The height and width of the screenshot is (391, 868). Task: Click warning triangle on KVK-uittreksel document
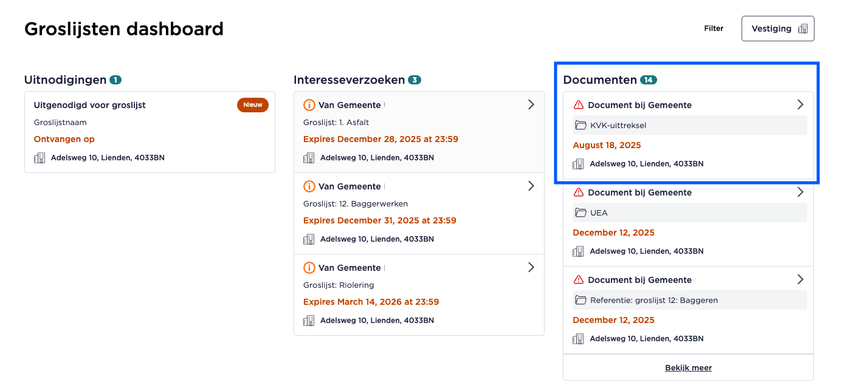(579, 105)
